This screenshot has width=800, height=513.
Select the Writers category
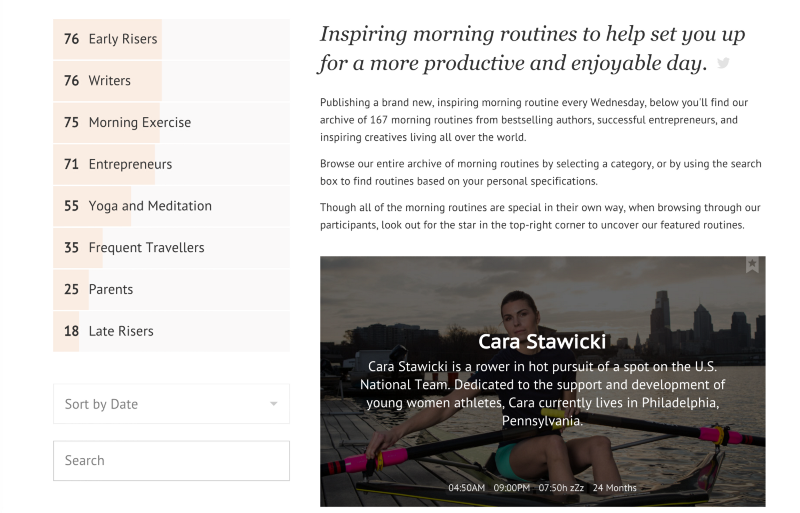click(x=109, y=81)
